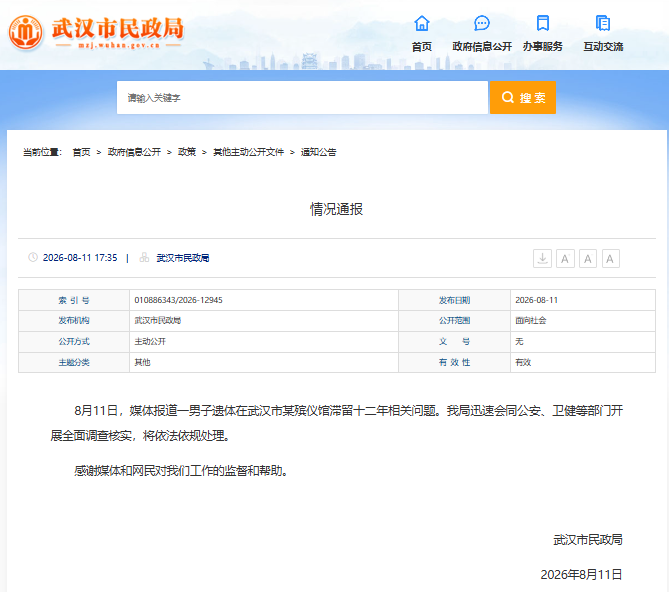This screenshot has height=592, width=669.
Task: Open 政府信息公开 chat bubble icon
Action: [482, 23]
